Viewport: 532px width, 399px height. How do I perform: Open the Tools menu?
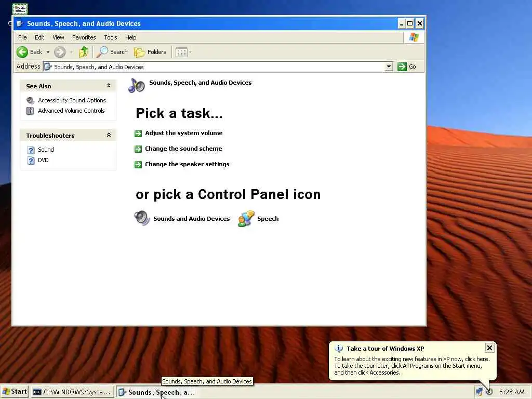click(x=111, y=37)
